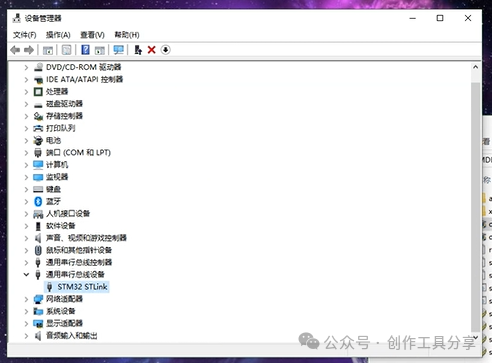Select the 处理器 category label

[57, 92]
